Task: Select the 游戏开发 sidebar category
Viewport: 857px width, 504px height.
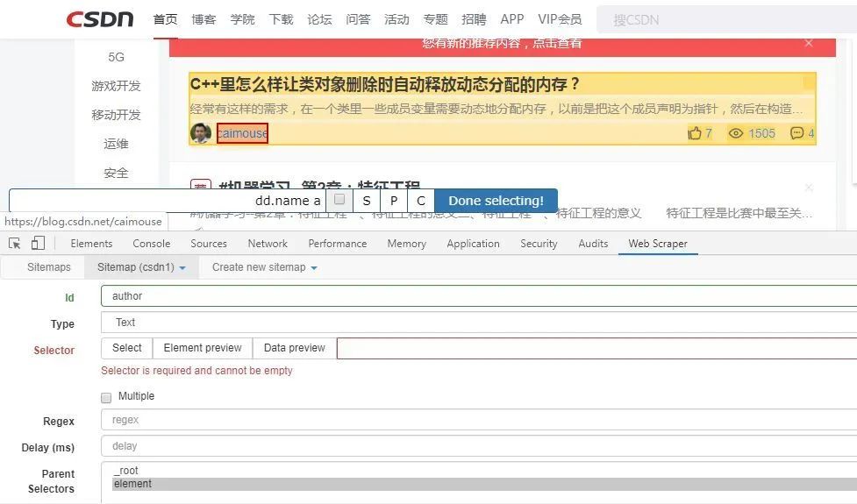Action: (x=116, y=86)
